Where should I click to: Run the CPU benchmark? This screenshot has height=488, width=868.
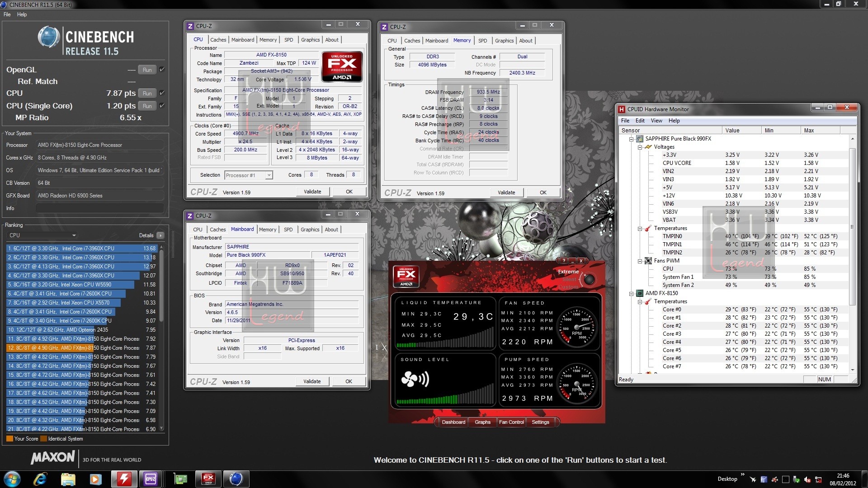point(147,94)
